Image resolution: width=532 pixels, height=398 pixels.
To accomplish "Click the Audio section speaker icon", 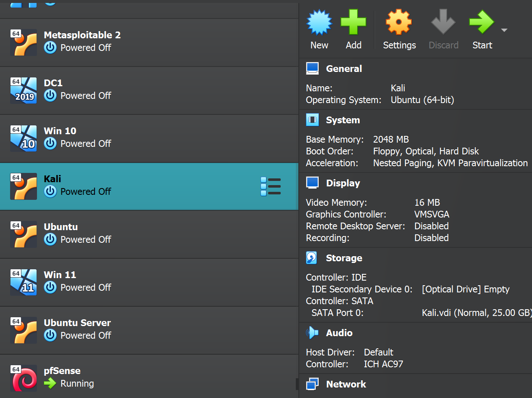I will 312,333.
